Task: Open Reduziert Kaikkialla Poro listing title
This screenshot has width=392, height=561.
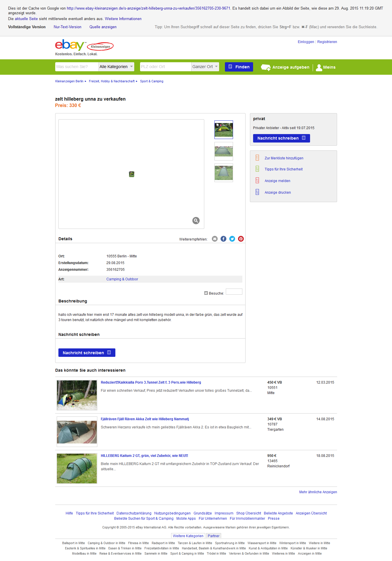Action: (x=151, y=382)
